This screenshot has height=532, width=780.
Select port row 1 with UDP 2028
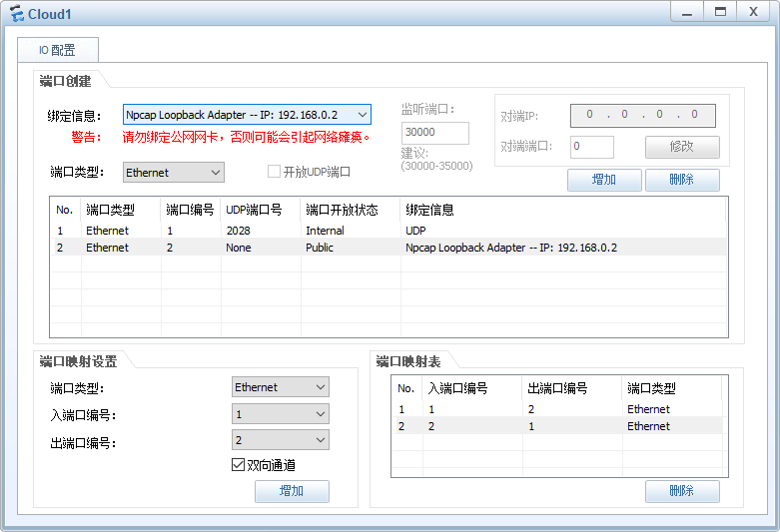(389, 231)
